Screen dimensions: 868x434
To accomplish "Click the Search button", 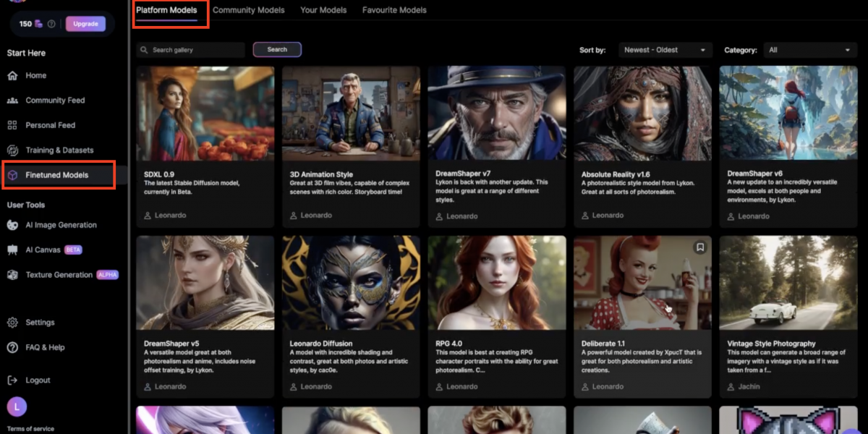I will [277, 50].
